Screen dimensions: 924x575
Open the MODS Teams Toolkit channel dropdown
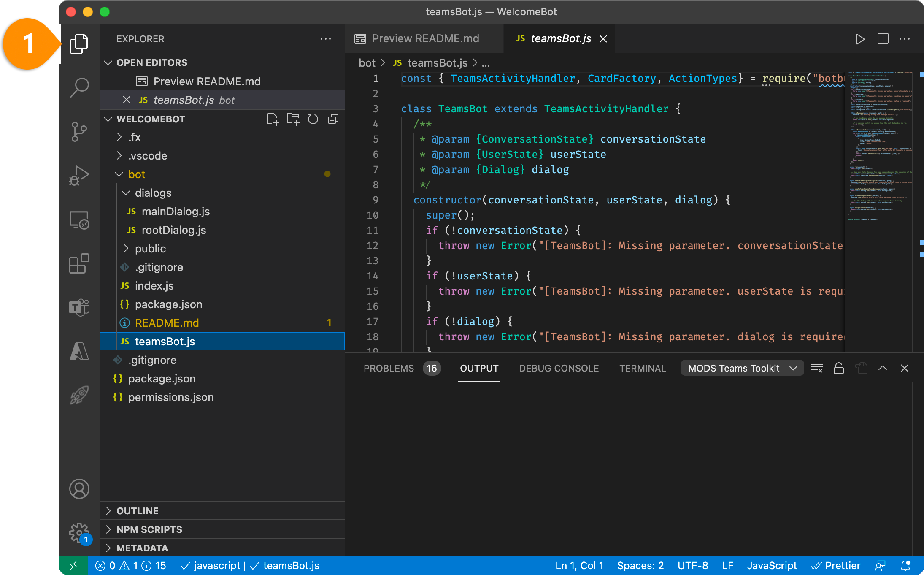742,368
